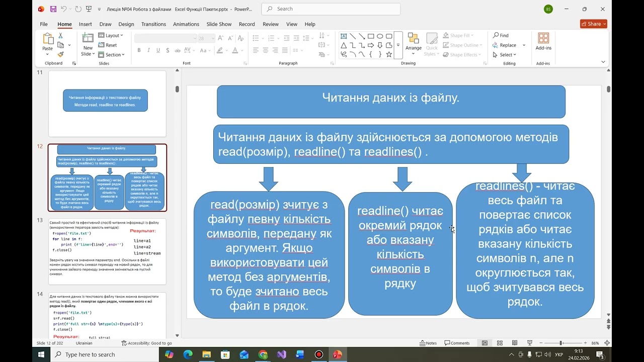This screenshot has width=644, height=362.
Task: Click the Replace button
Action: click(x=505, y=45)
